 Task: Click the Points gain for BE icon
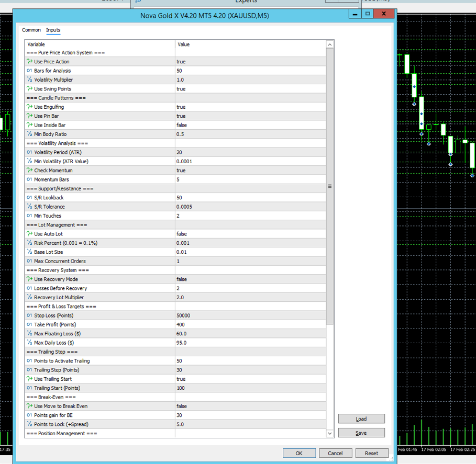click(29, 415)
